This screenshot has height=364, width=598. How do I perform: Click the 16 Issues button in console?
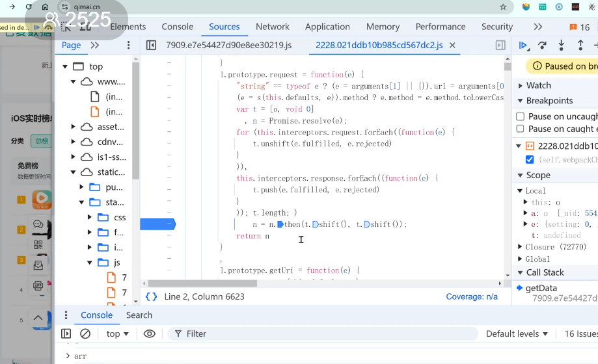(581, 334)
